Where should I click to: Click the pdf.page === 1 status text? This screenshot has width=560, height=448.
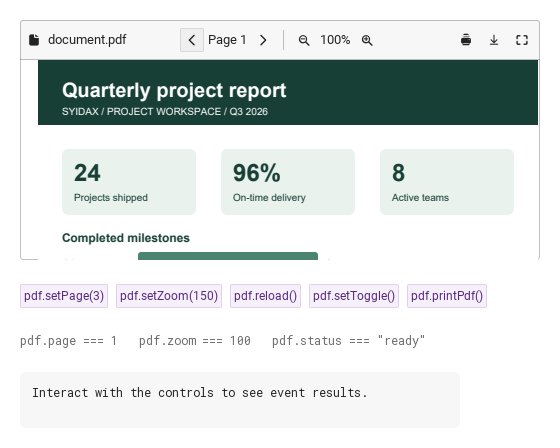point(68,341)
